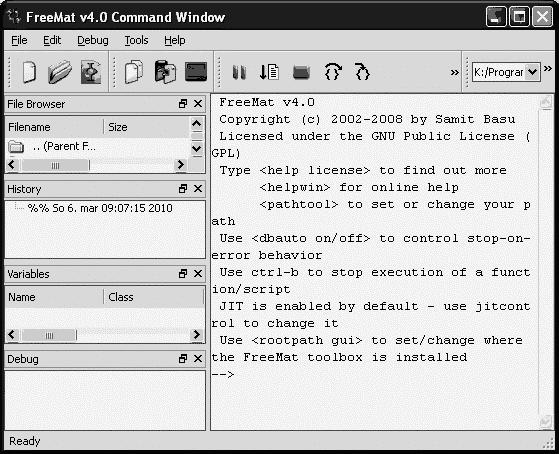
Task: Undock the File Browser panel
Action: (x=183, y=104)
